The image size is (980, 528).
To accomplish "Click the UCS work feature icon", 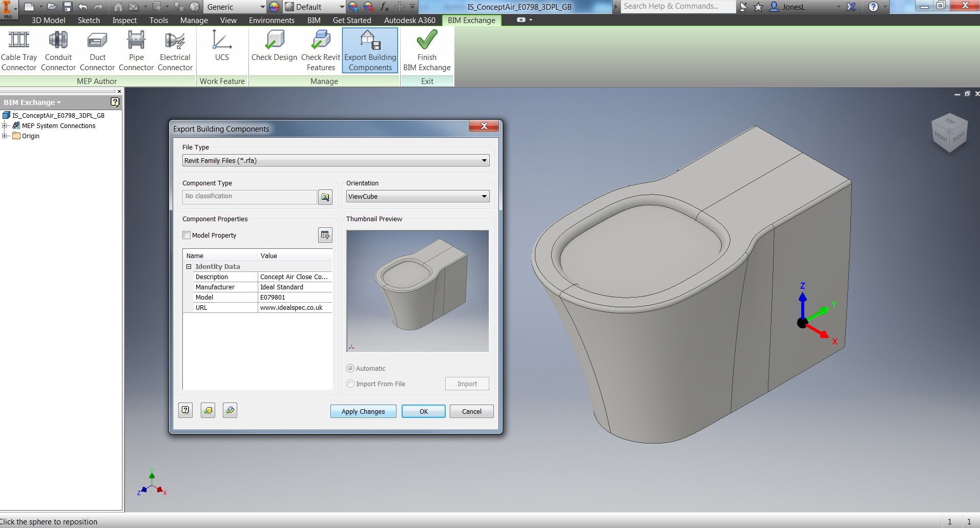I will point(222,40).
